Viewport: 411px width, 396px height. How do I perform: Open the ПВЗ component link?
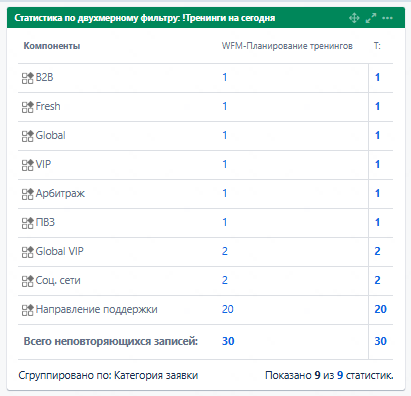(45, 222)
